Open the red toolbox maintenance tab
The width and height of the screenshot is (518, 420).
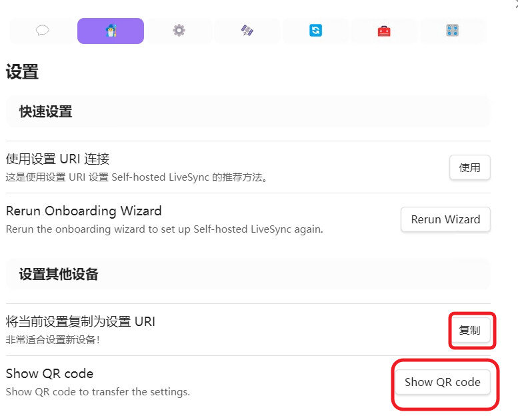click(x=384, y=31)
